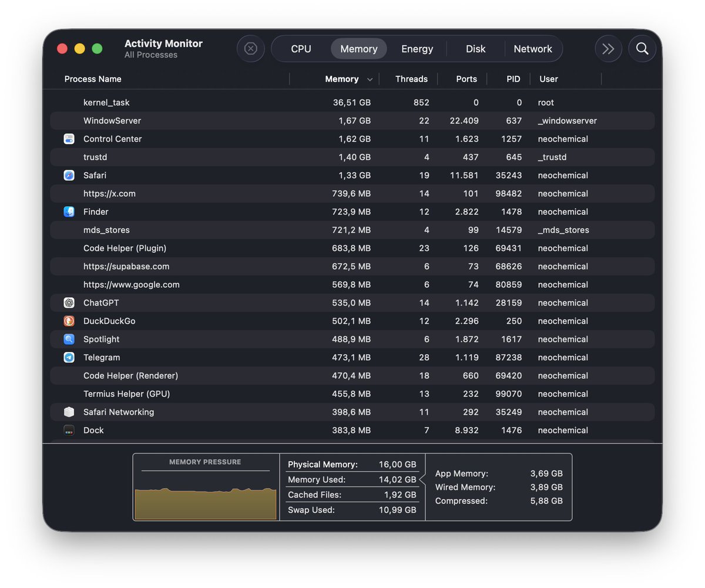Click the Spotlight magnifier icon
The width and height of the screenshot is (705, 588).
pos(69,340)
